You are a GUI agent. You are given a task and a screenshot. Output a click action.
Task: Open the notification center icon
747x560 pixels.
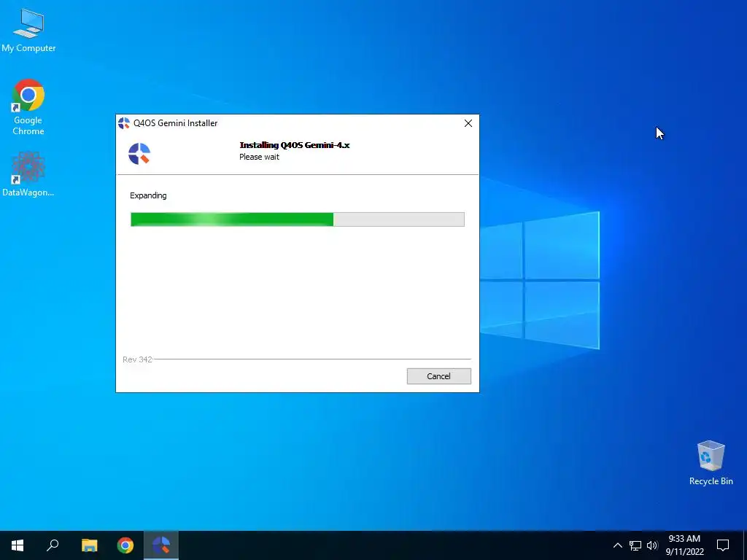click(x=723, y=545)
